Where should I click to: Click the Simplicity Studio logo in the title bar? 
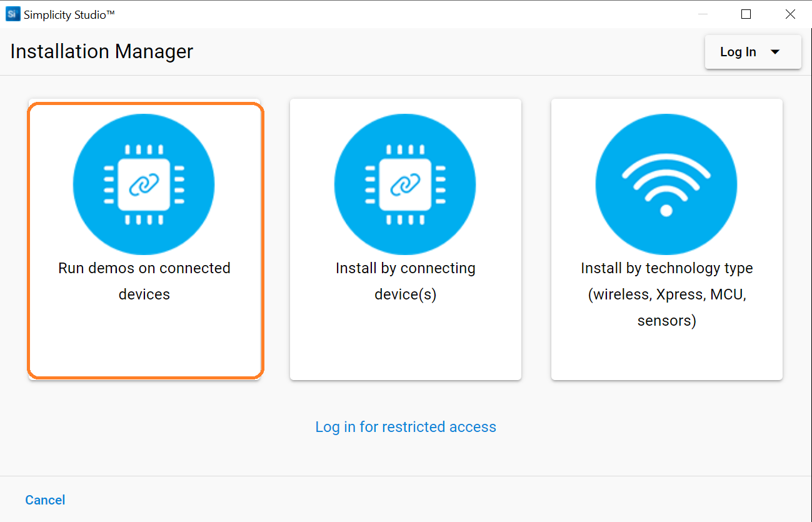click(x=12, y=13)
